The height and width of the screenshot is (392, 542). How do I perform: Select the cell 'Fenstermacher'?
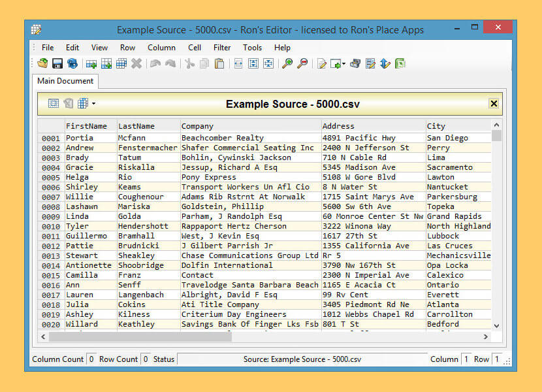(x=149, y=148)
